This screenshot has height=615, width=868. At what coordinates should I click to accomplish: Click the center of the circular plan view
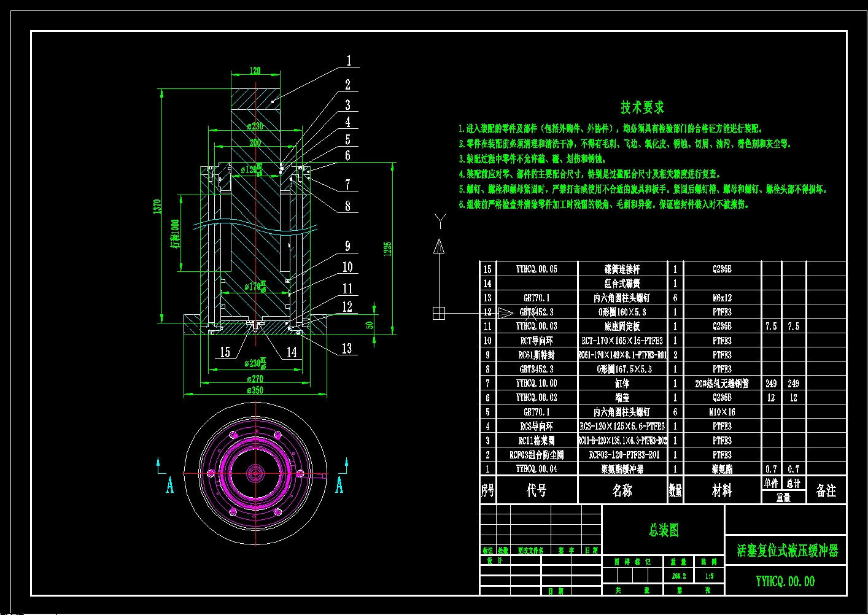click(x=255, y=473)
